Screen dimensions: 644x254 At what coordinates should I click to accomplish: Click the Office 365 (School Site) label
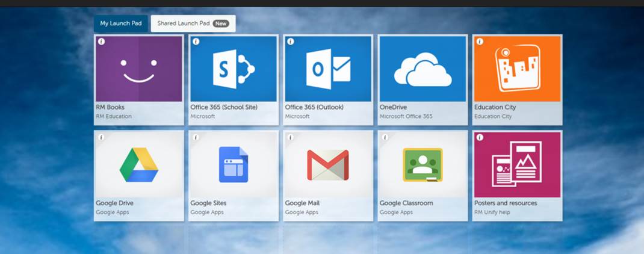224,107
